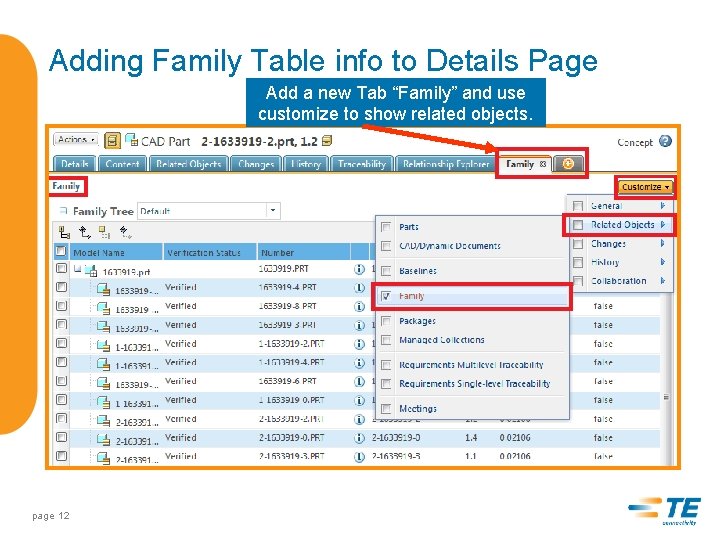
Task: Open info icon for 1-1633919-0.PRT row
Action: pyautogui.click(x=359, y=400)
